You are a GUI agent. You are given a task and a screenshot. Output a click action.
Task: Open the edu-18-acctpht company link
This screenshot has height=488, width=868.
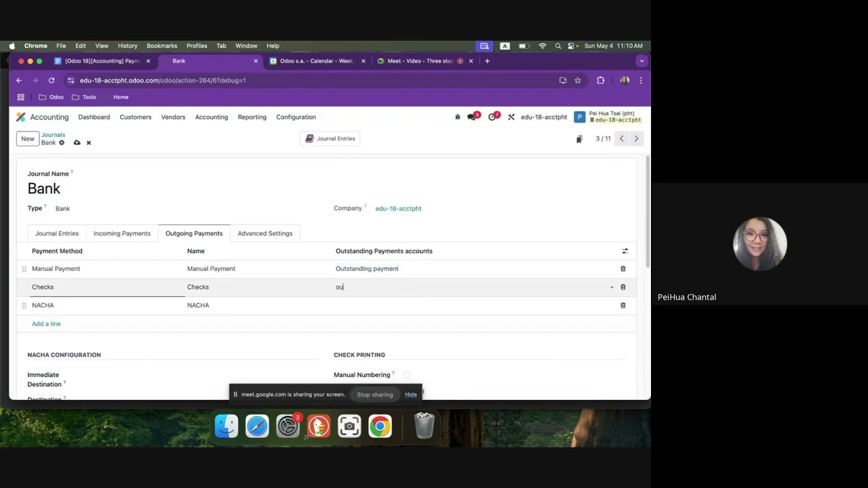398,209
